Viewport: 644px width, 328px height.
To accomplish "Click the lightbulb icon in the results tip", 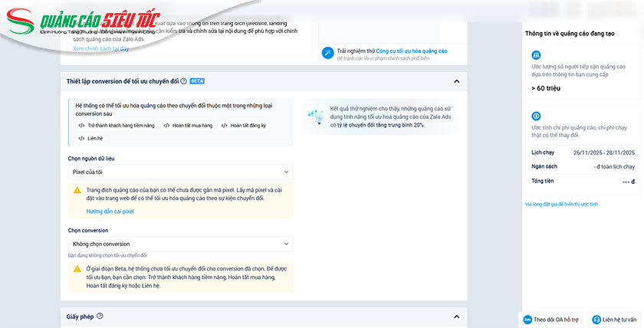I will [x=315, y=115].
